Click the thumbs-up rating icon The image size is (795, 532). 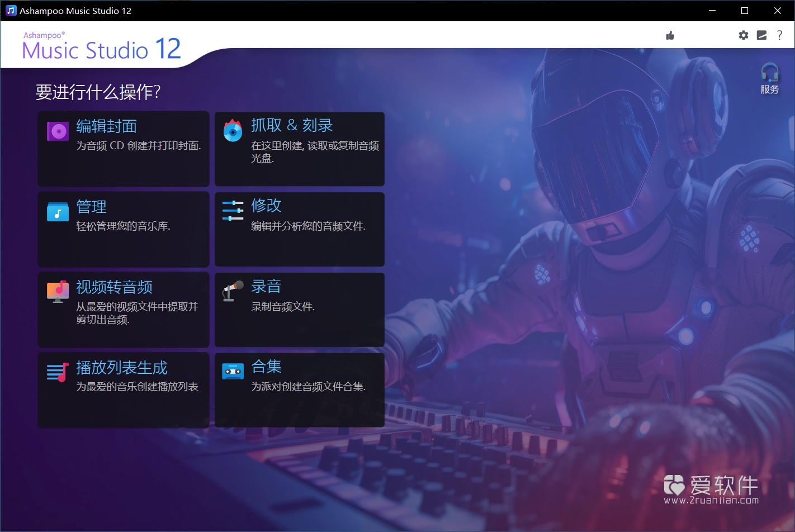(x=670, y=35)
